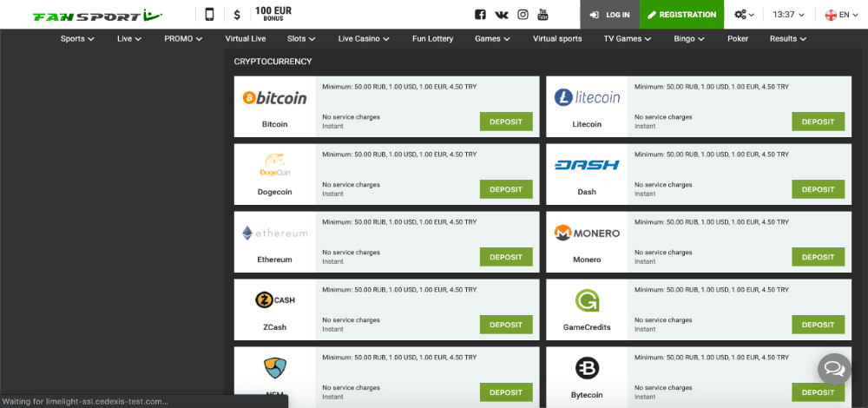
Task: Expand the PROMO menu
Action: 183,39
